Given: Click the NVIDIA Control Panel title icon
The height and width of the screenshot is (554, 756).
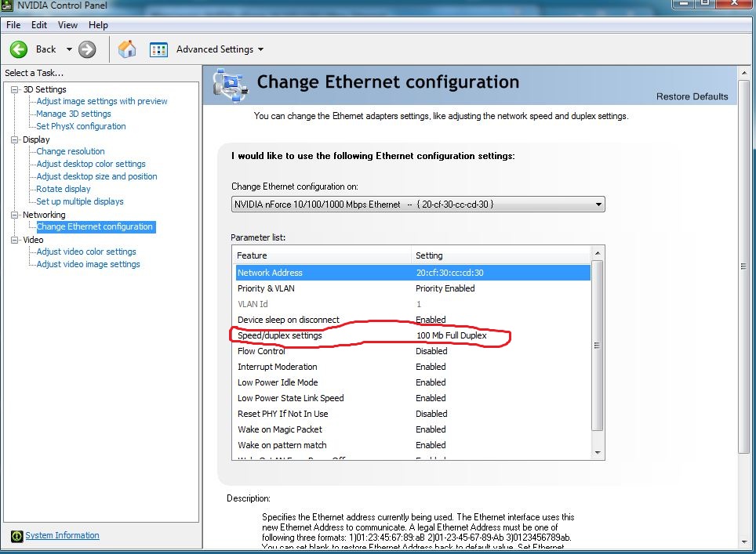Looking at the screenshot, I should pos(7,5).
